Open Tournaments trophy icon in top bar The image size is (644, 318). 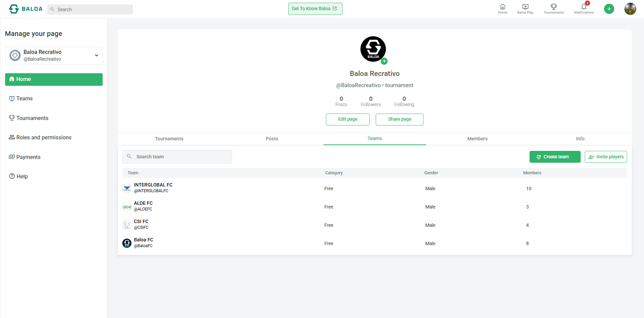coord(554,9)
